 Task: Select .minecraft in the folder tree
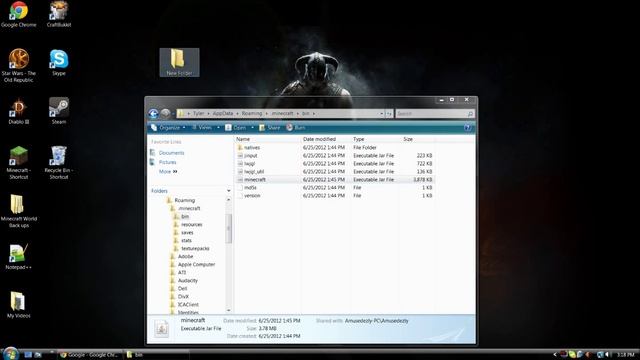point(189,208)
